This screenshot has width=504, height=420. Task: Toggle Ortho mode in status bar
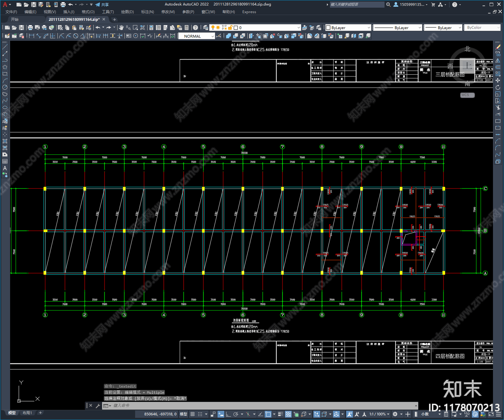click(x=228, y=414)
